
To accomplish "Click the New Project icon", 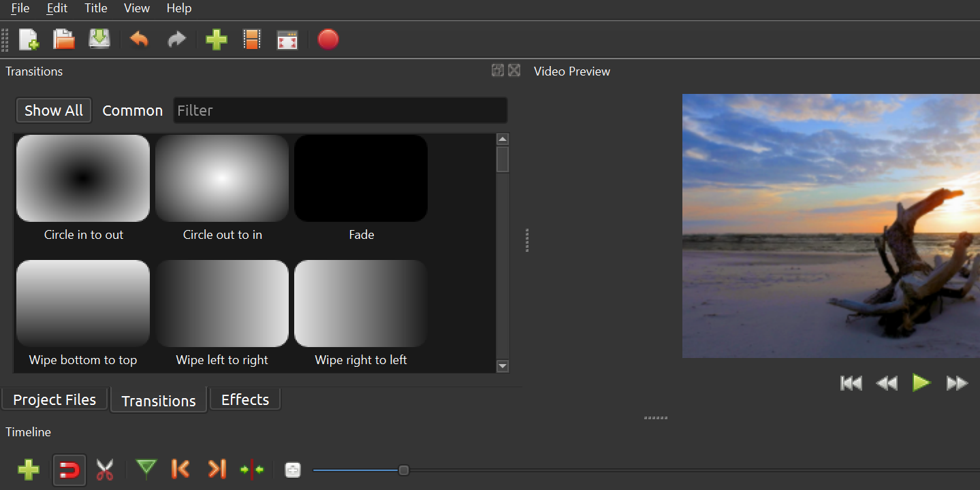I will tap(29, 39).
